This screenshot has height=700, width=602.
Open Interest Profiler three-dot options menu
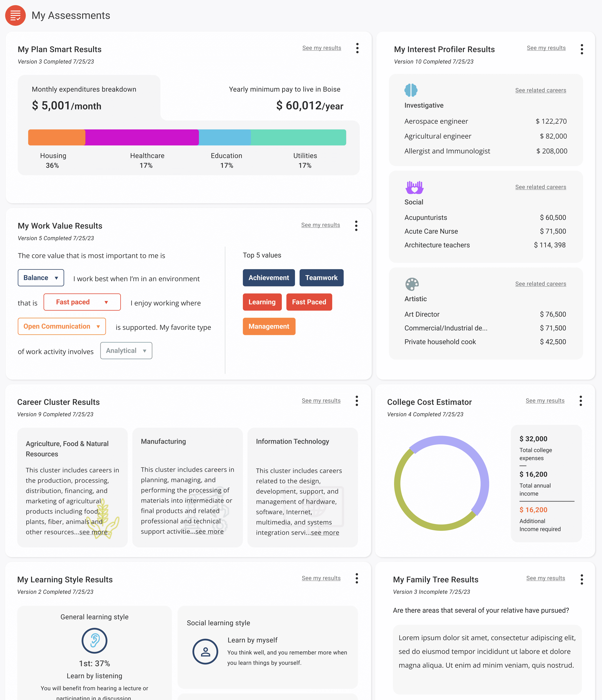click(581, 49)
